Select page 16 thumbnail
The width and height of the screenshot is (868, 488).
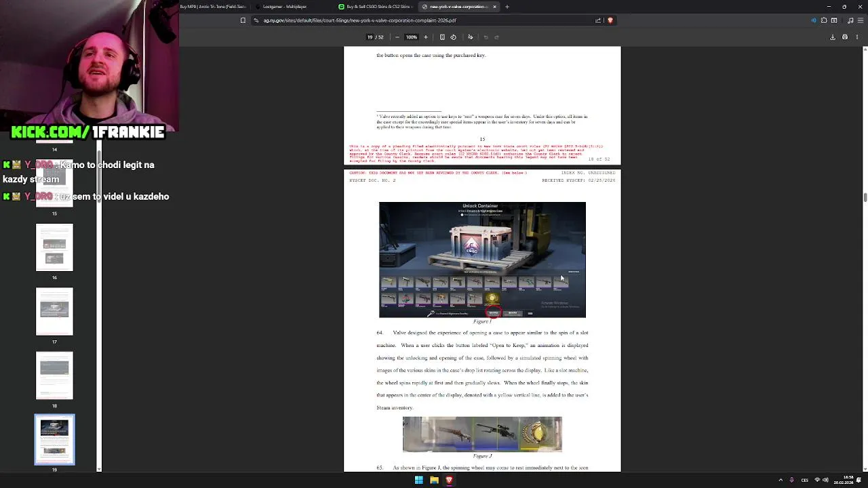pyautogui.click(x=54, y=247)
